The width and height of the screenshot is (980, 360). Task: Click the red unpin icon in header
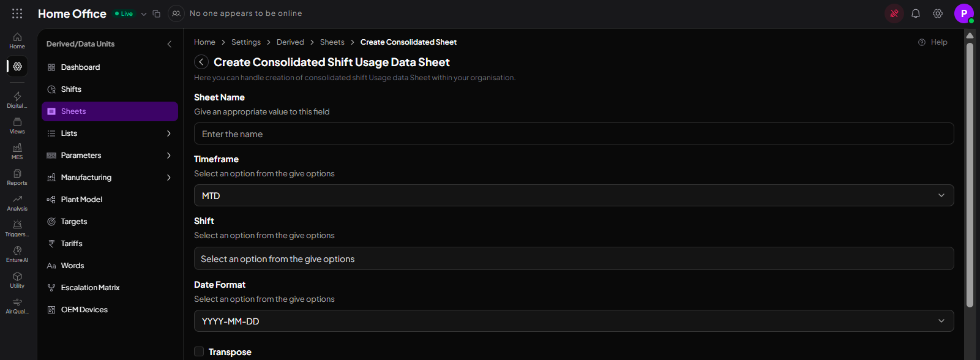pyautogui.click(x=894, y=13)
